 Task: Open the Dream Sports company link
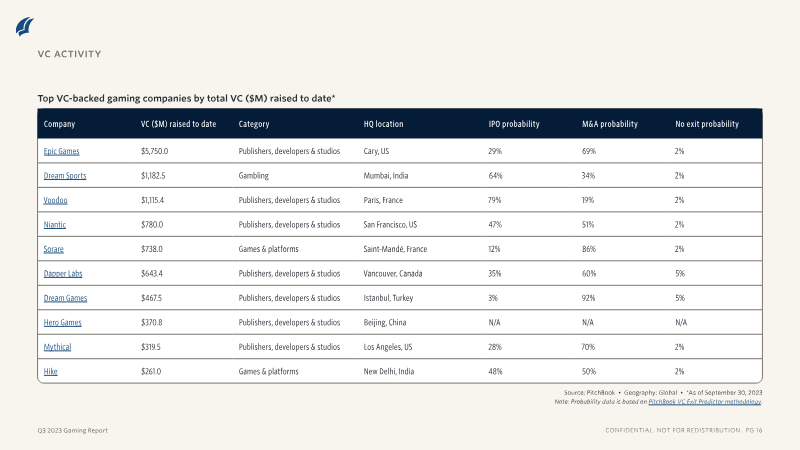(x=65, y=176)
